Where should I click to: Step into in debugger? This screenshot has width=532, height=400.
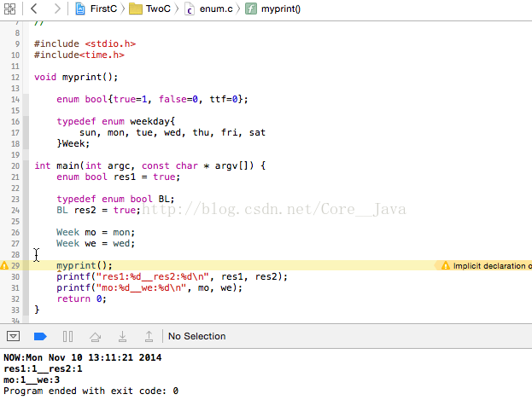(x=122, y=336)
